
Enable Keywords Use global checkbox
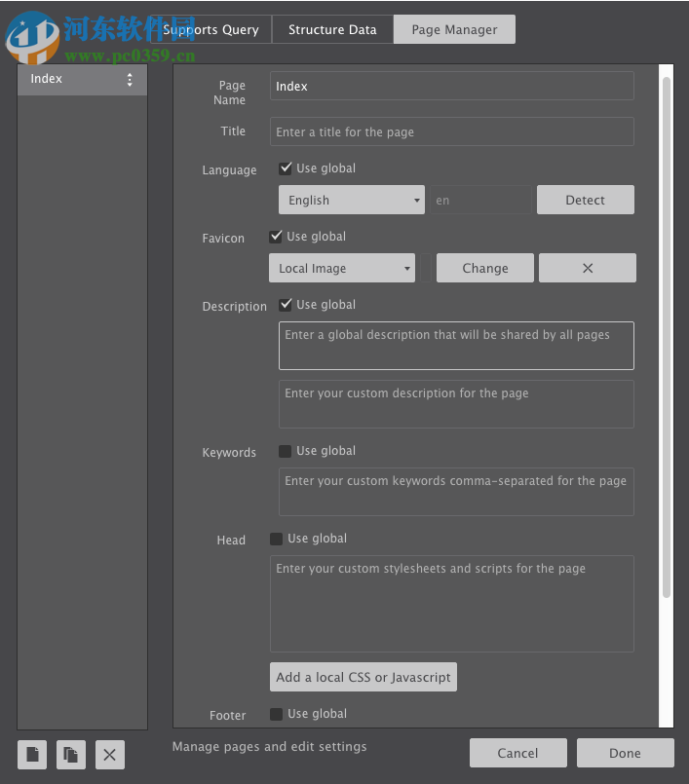point(286,451)
